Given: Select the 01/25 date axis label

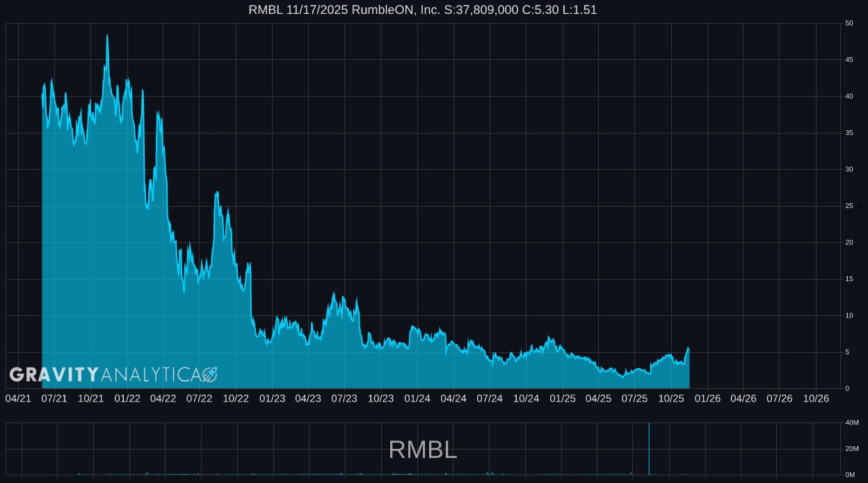Looking at the screenshot, I should point(562,398).
